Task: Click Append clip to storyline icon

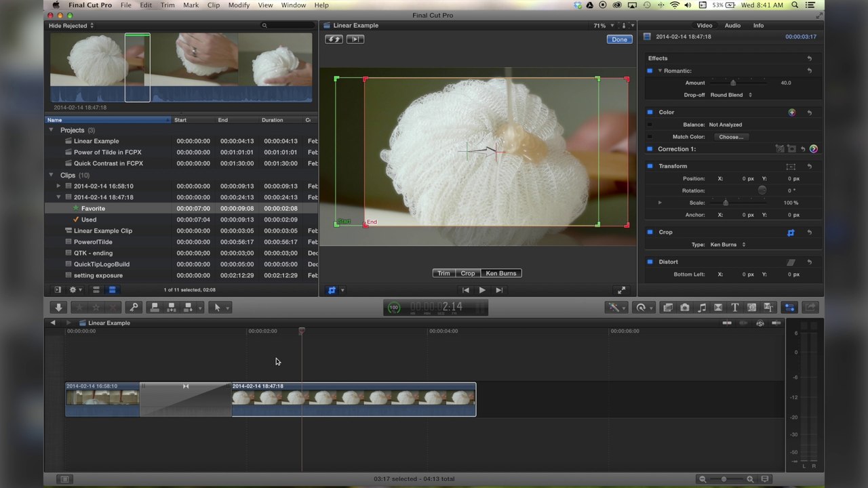Action: tap(189, 308)
